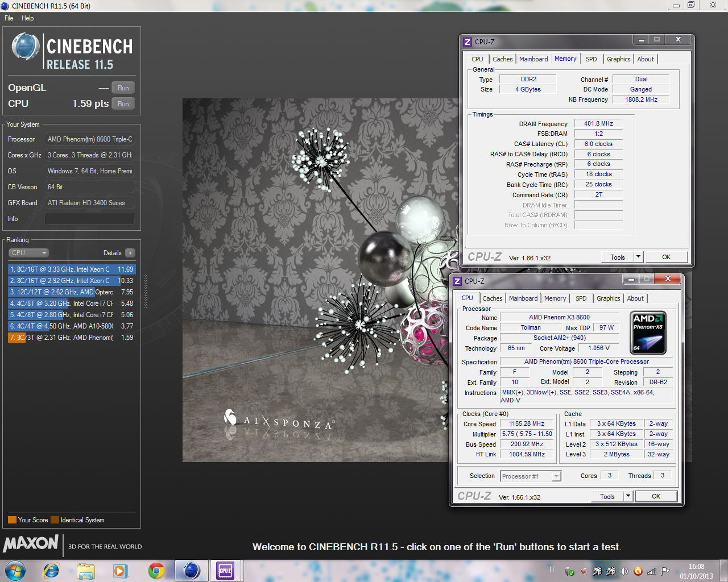Open the orange Avast tray icon
Image resolution: width=728 pixels, height=582 pixels.
pos(638,571)
